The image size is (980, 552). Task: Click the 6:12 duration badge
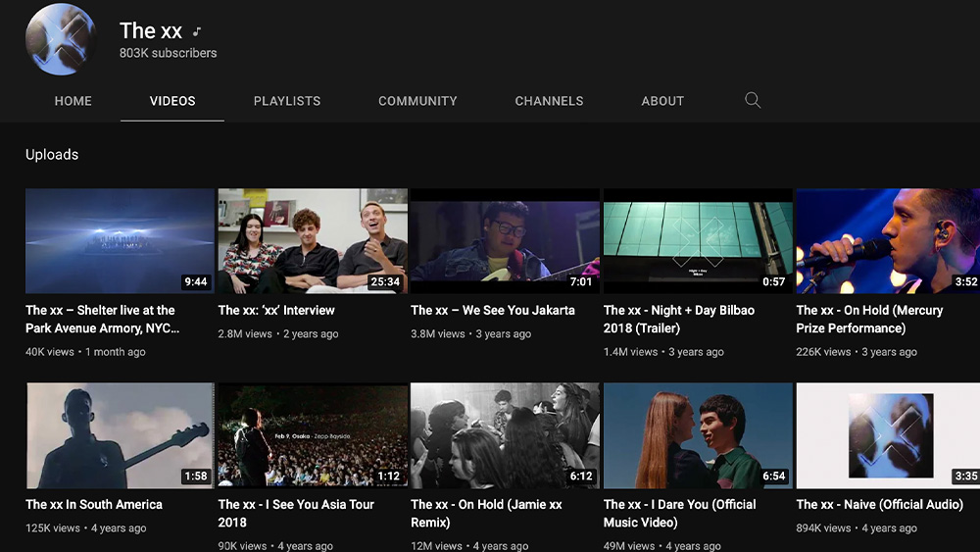coord(580,477)
